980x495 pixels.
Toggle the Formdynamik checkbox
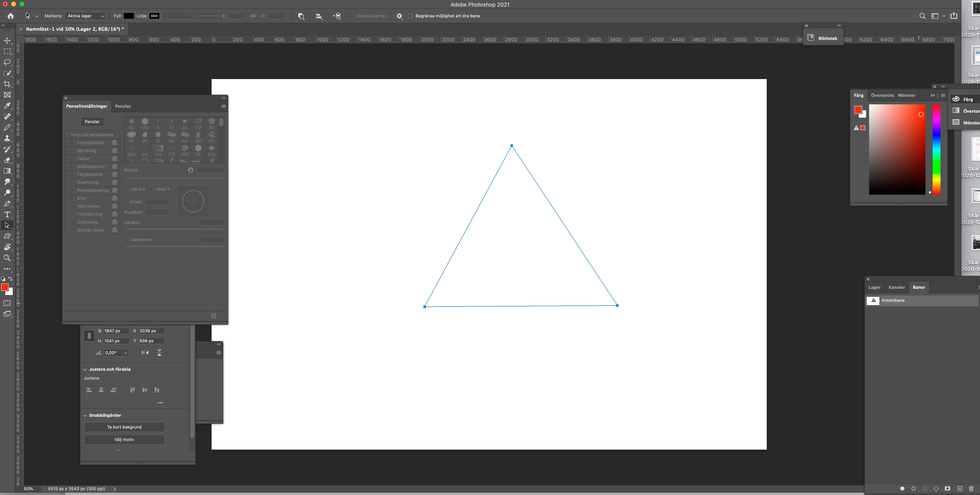[x=71, y=142]
